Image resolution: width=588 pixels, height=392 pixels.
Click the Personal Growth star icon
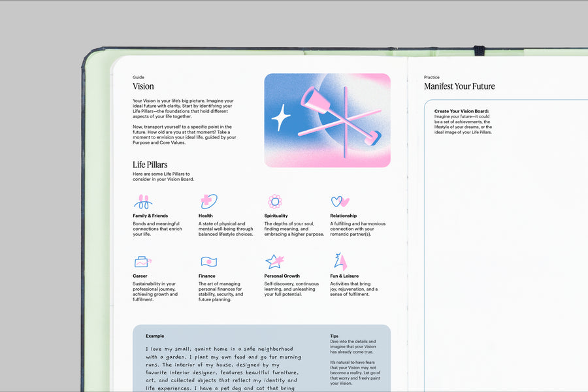click(274, 262)
